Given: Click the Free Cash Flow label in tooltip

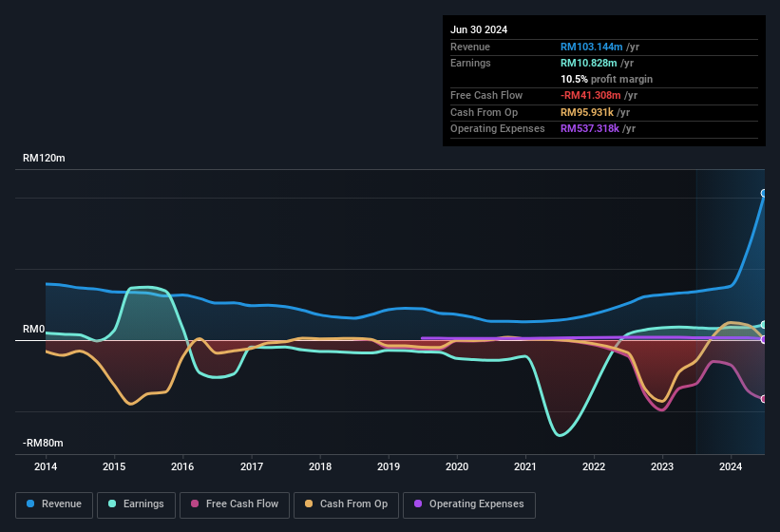Looking at the screenshot, I should [x=486, y=95].
